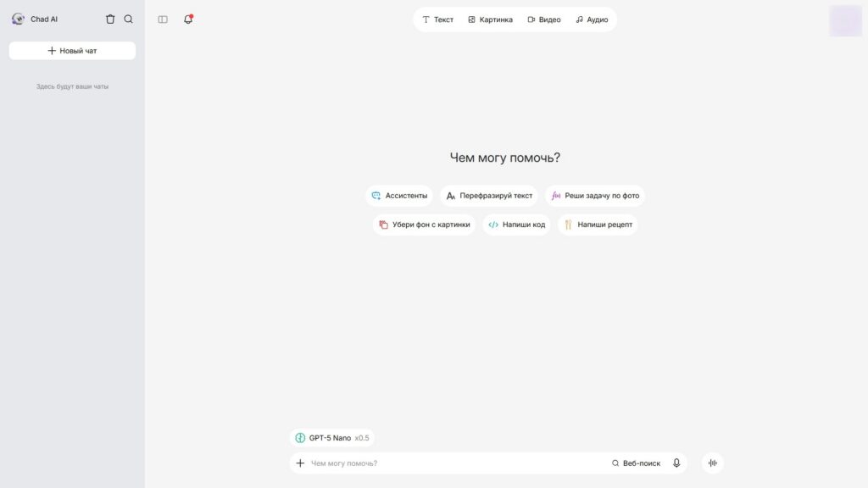The height and width of the screenshot is (488, 868).
Task: Open chat search with the magnifier icon
Action: pyautogui.click(x=129, y=19)
